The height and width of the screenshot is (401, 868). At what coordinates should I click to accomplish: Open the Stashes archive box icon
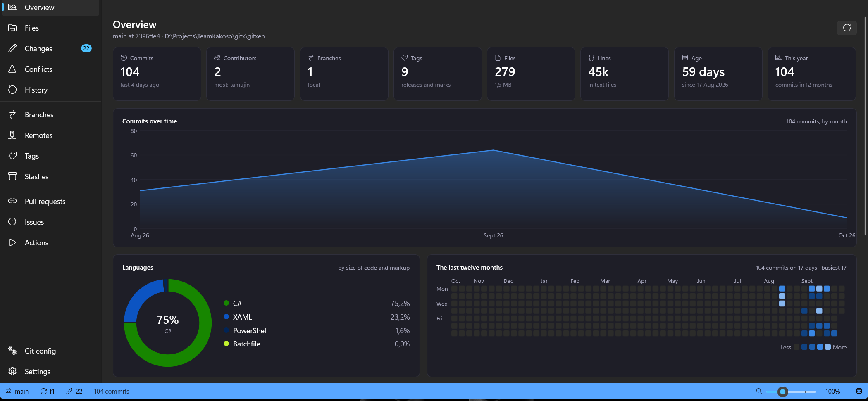[12, 177]
